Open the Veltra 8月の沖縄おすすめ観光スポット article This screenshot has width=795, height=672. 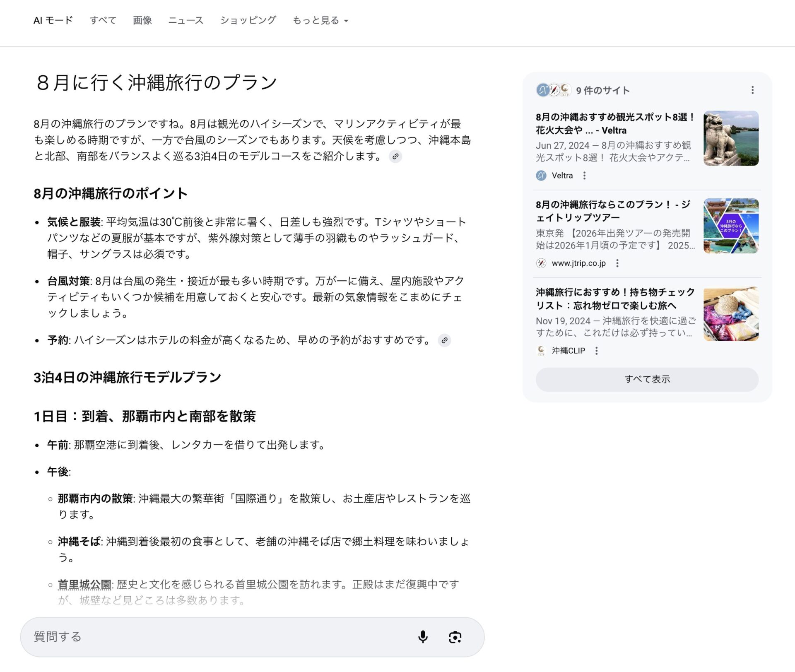615,123
